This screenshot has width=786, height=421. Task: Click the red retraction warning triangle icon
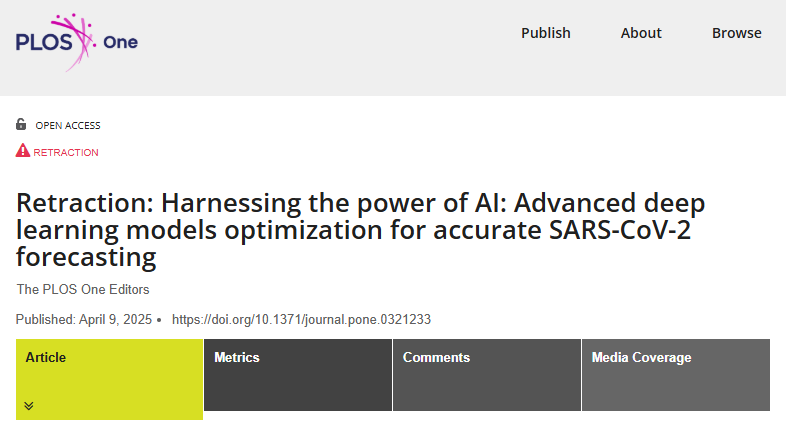click(23, 150)
